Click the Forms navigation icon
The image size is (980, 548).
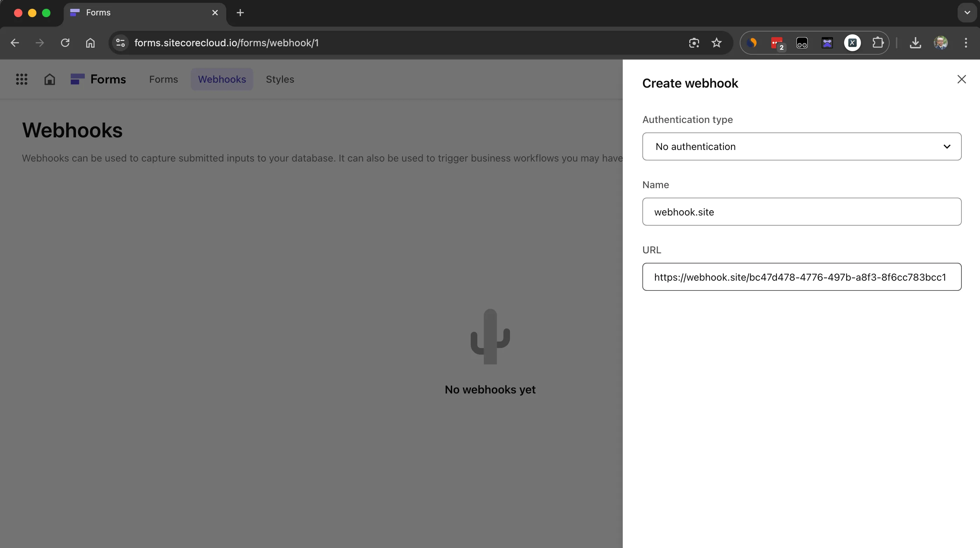[76, 79]
